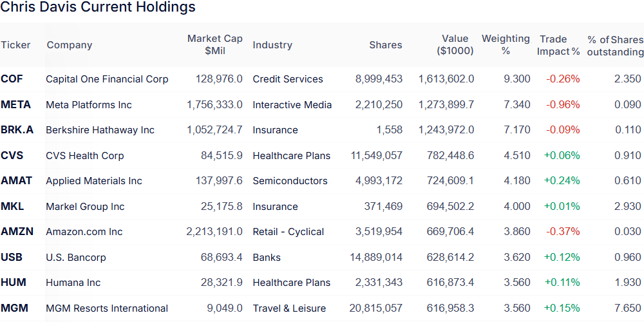Open the AMAT ticker page
The height and width of the screenshot is (322, 644).
[x=16, y=181]
